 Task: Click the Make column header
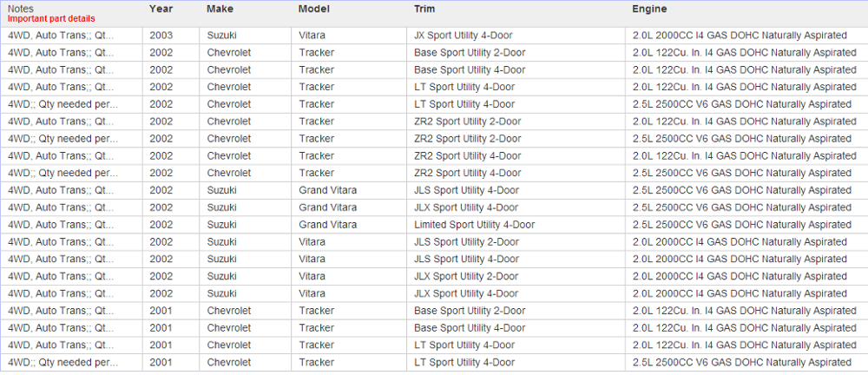point(220,9)
